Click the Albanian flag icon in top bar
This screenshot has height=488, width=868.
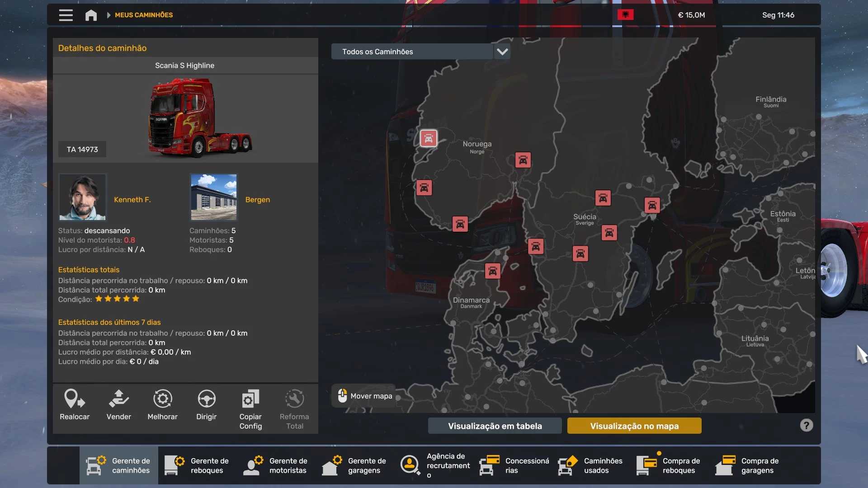tap(625, 15)
